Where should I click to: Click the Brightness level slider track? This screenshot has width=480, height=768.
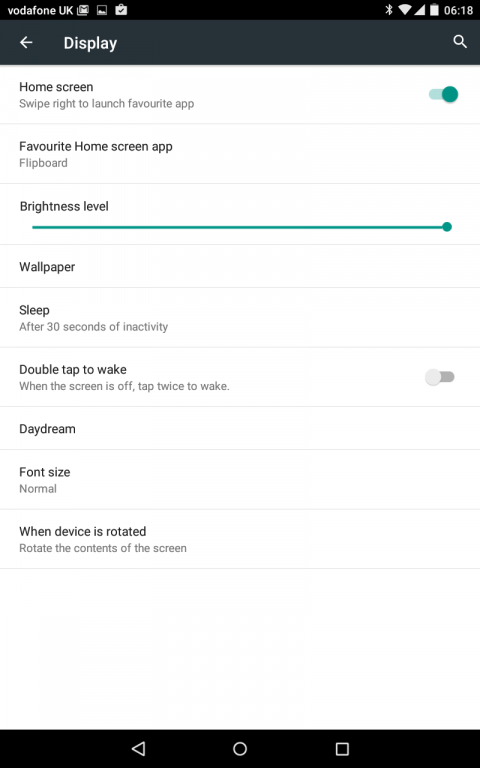241,227
